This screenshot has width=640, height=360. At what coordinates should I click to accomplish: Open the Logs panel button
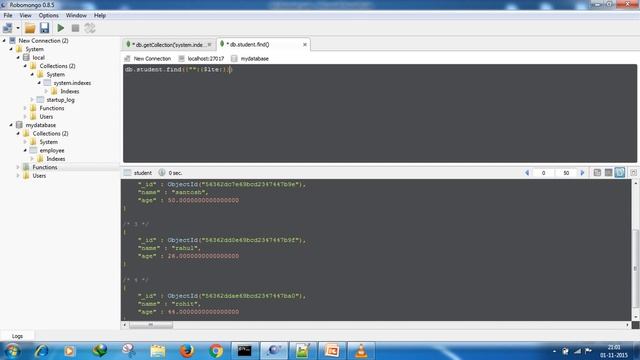[17, 336]
